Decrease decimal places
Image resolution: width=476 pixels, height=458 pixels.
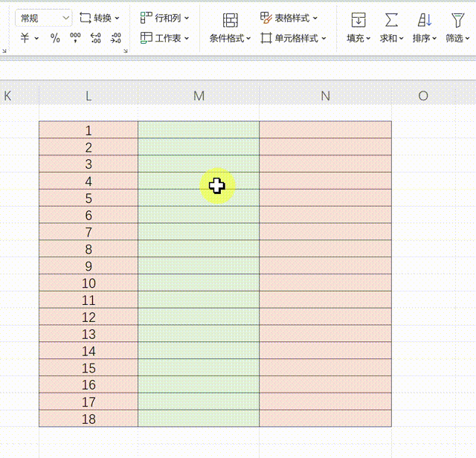116,38
